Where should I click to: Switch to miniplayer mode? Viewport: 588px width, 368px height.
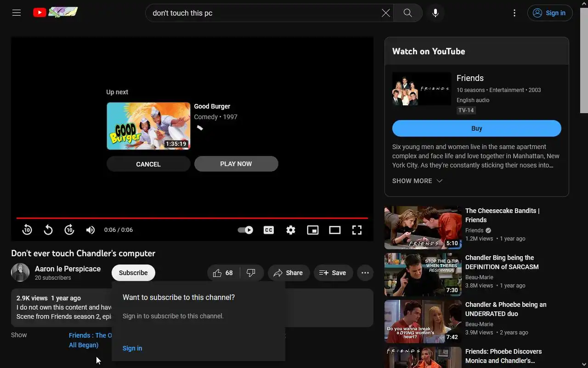[x=313, y=230]
